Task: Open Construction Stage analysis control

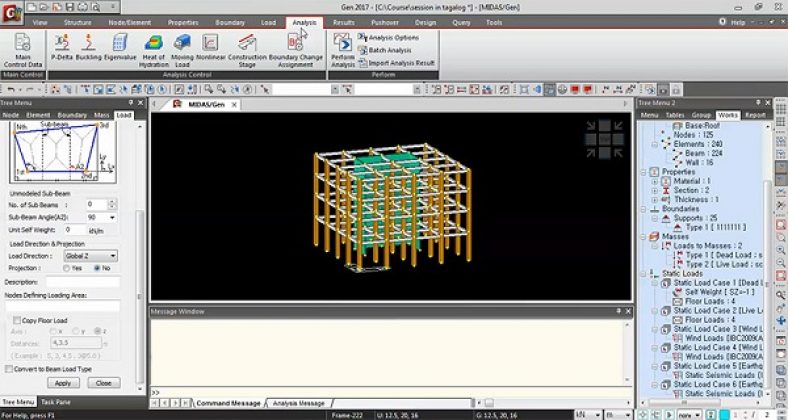Action: point(247,51)
